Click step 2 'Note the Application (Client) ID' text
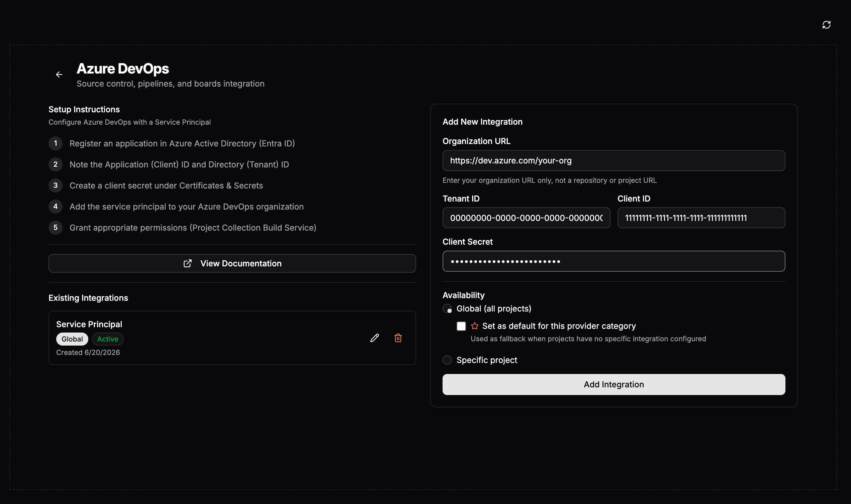 point(179,165)
